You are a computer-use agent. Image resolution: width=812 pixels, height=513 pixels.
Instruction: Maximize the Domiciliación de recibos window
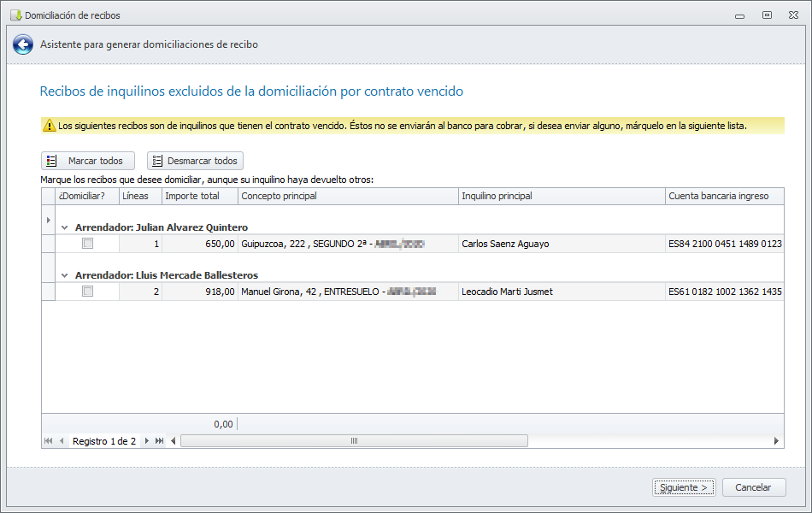pos(767,15)
